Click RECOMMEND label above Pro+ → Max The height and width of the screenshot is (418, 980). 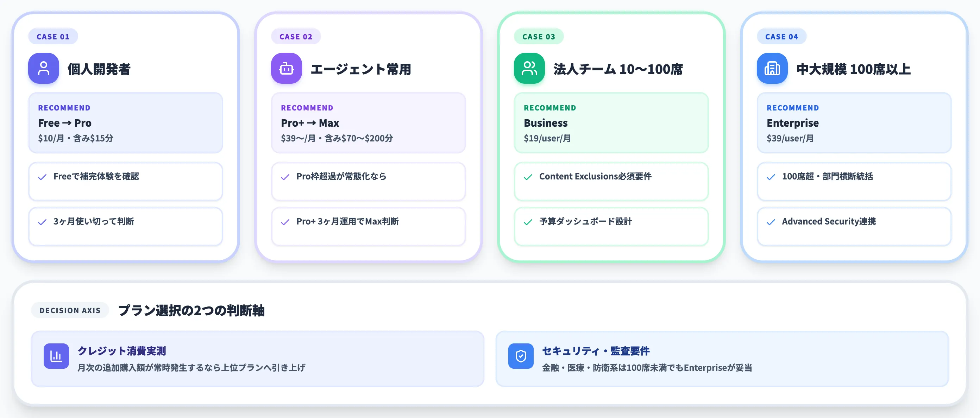[307, 108]
